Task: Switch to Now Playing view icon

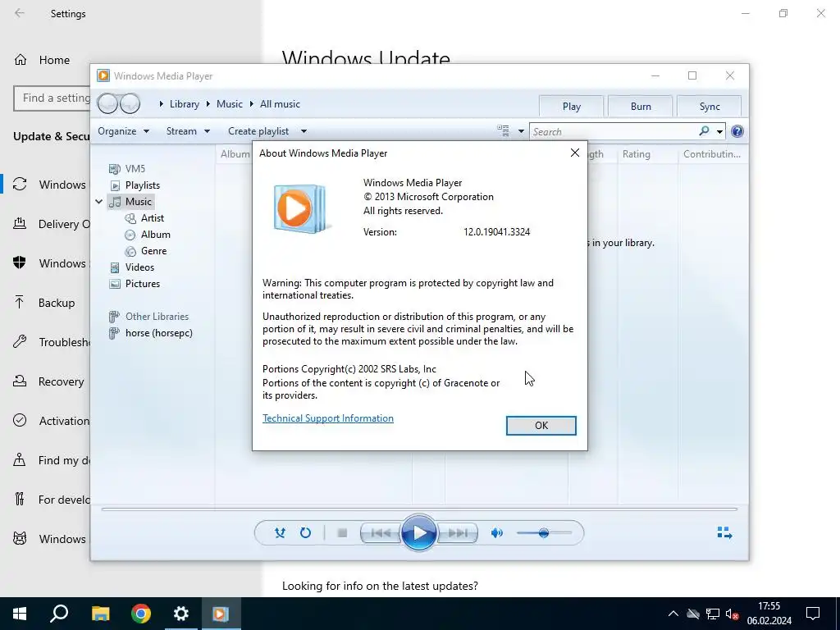Action: point(724,532)
